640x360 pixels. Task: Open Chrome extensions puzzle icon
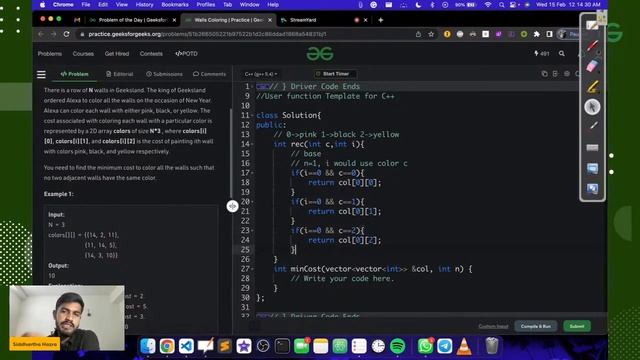tap(536, 34)
